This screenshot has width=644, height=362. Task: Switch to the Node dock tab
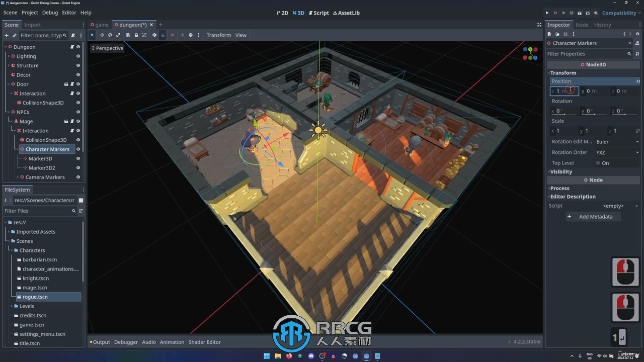click(582, 25)
